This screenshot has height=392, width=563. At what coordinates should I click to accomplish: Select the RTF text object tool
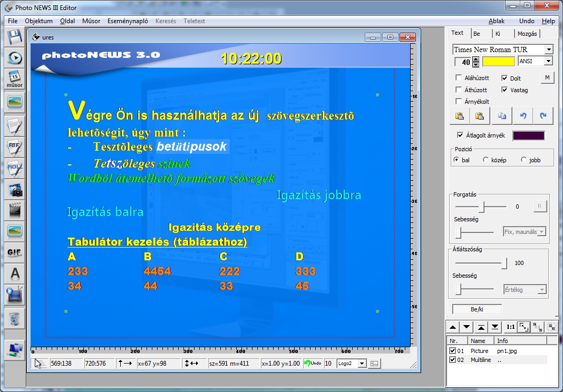click(x=14, y=146)
